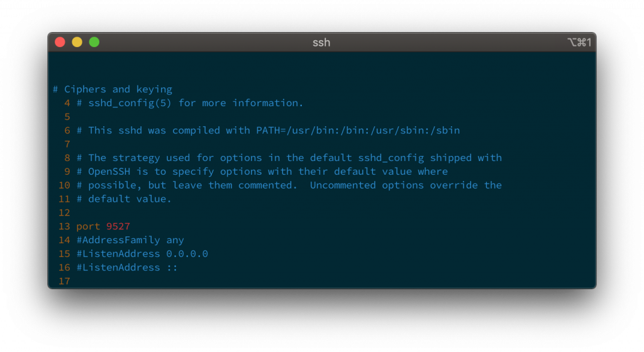Click the sshd_config(5) text on line 4

coord(130,103)
